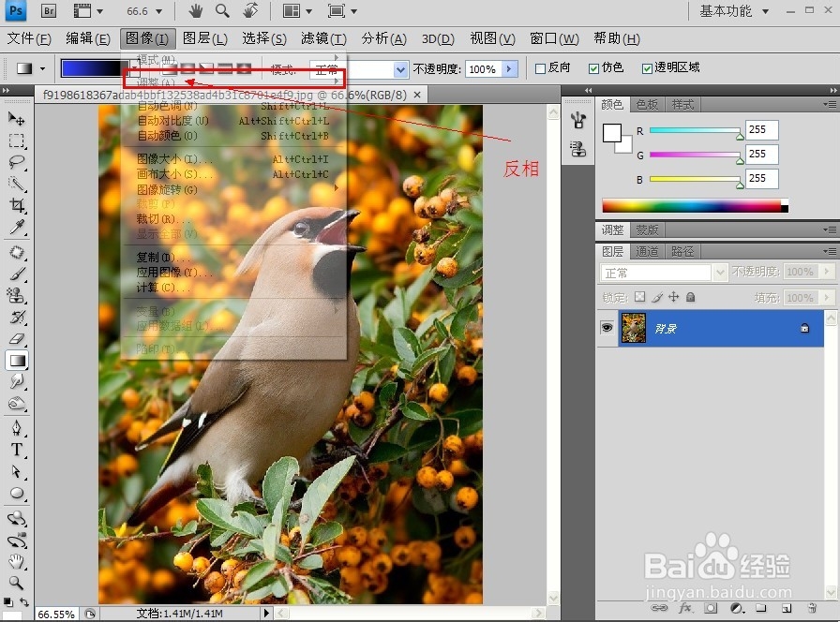Switch to the 通道 (Channels) tab
This screenshot has height=622, width=840.
pos(647,251)
